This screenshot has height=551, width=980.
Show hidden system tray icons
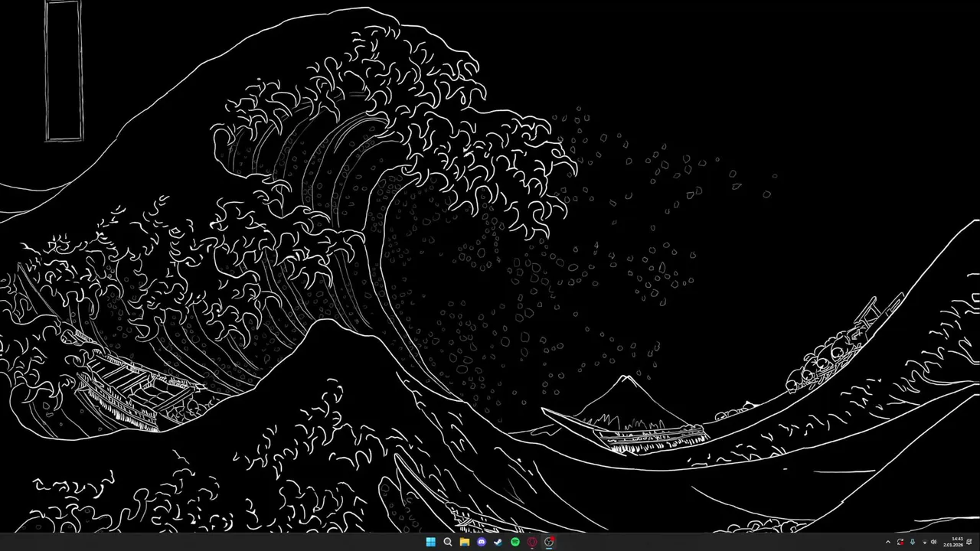[888, 542]
